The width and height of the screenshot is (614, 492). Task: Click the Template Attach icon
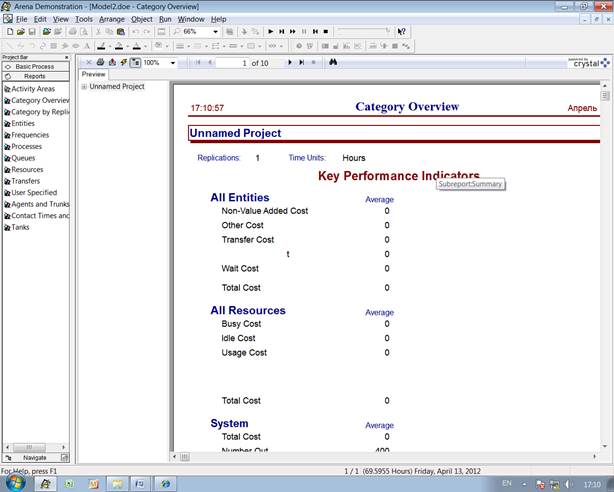tap(47, 32)
